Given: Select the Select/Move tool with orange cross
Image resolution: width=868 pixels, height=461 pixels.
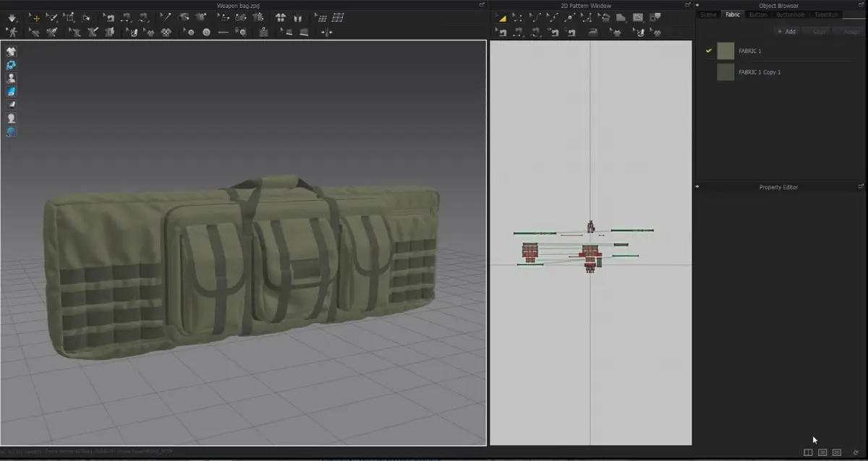Looking at the screenshot, I should pyautogui.click(x=35, y=17).
